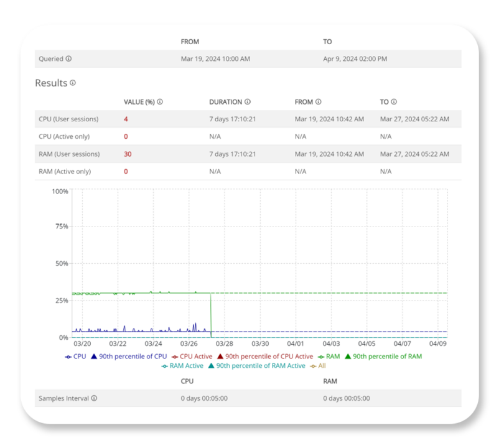Click the blue CPU legend marker icon

(x=68, y=356)
